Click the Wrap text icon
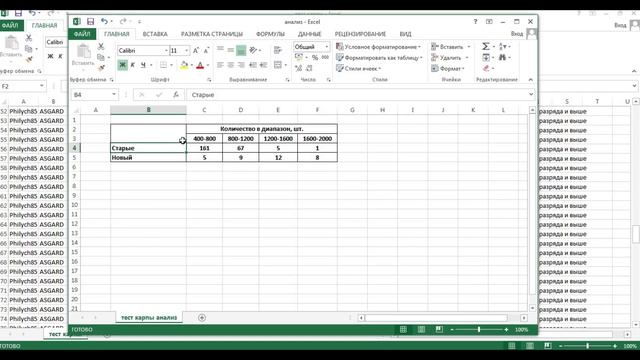640x360 pixels. 278,50
